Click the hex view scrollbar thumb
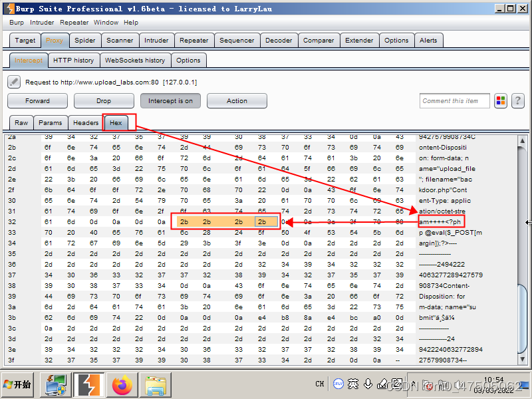Image resolution: width=532 pixels, height=399 pixels. click(523, 319)
